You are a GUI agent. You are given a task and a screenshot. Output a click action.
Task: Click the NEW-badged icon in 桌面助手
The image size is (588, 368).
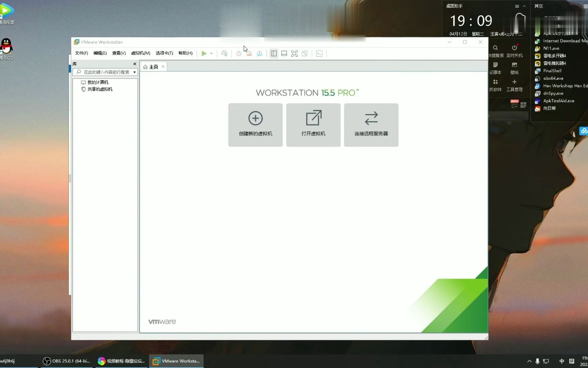(x=514, y=104)
